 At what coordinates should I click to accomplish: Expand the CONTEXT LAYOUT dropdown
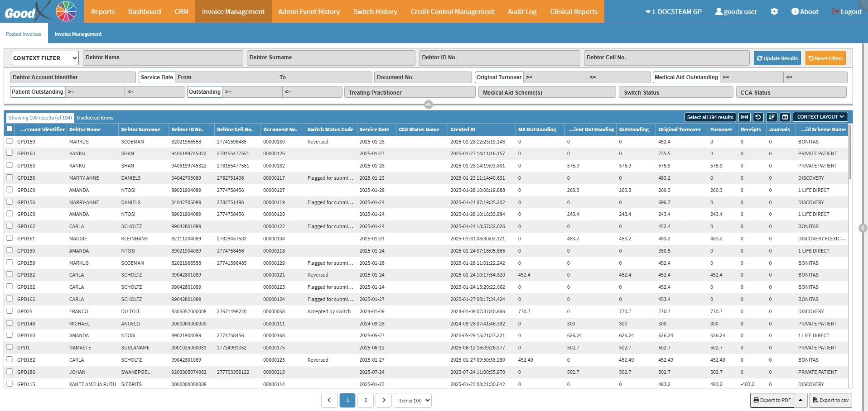pos(820,117)
